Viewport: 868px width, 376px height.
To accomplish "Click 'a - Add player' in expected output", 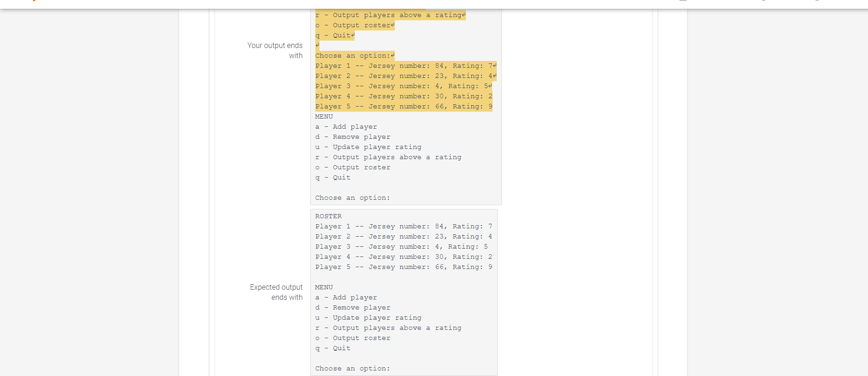I will [x=346, y=298].
